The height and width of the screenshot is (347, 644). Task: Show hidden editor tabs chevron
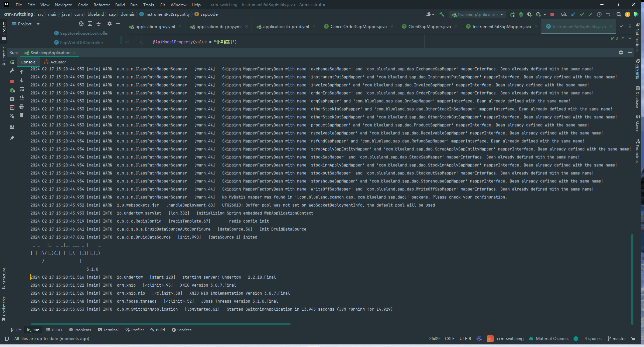point(621,26)
